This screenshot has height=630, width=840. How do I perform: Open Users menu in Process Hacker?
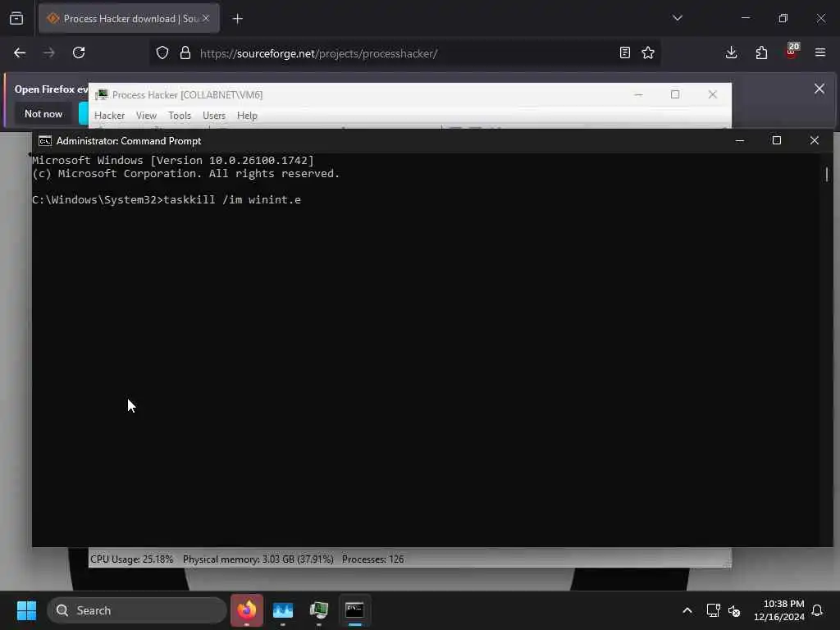click(x=214, y=116)
